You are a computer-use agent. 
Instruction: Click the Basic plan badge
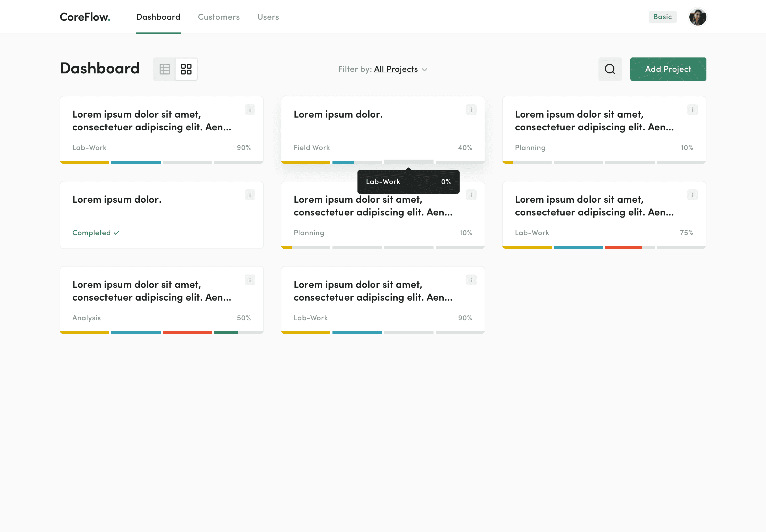point(662,17)
